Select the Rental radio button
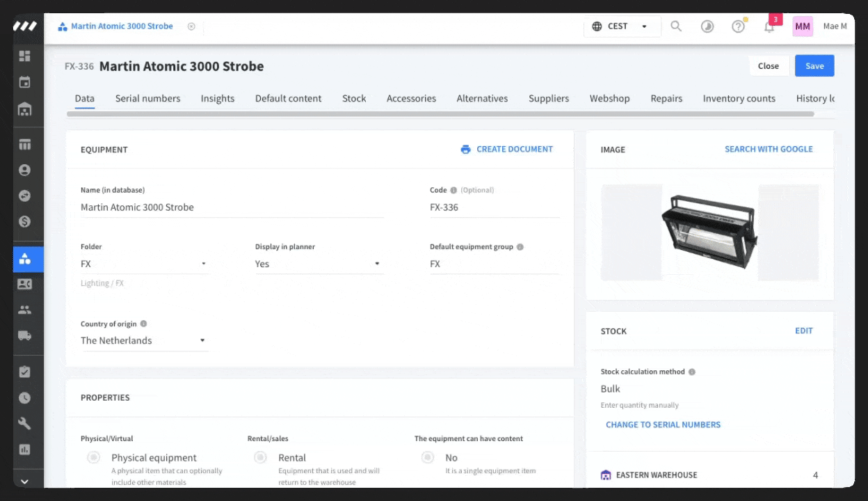The width and height of the screenshot is (868, 501). pos(260,457)
